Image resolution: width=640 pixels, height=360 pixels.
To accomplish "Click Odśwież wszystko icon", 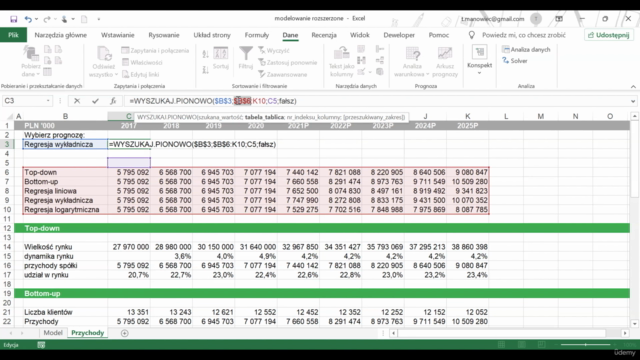I will [104, 53].
